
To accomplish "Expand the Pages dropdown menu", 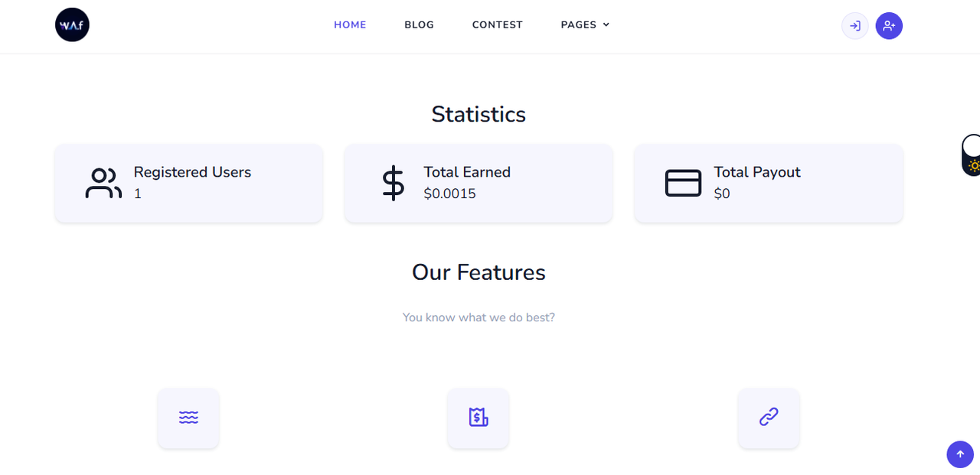I will tap(586, 24).
